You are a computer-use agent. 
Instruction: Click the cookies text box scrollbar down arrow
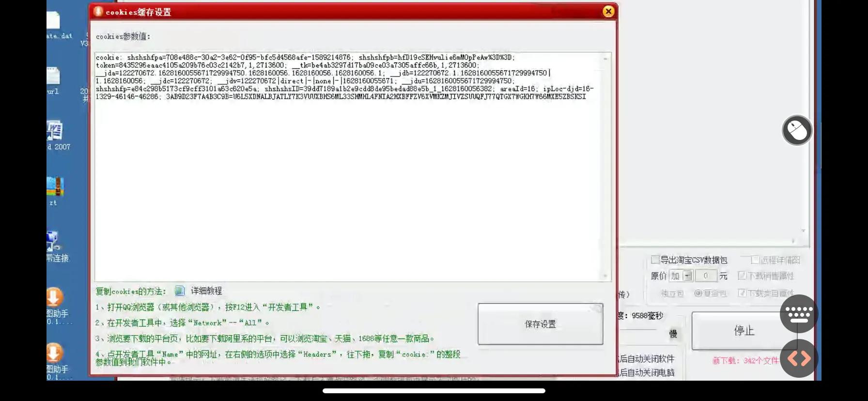[605, 276]
